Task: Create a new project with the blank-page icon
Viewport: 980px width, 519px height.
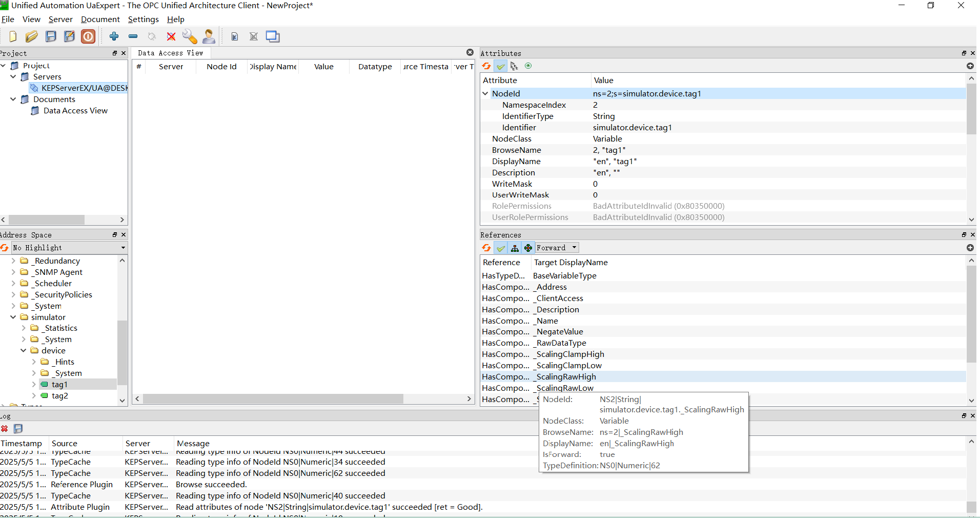Action: [x=13, y=36]
